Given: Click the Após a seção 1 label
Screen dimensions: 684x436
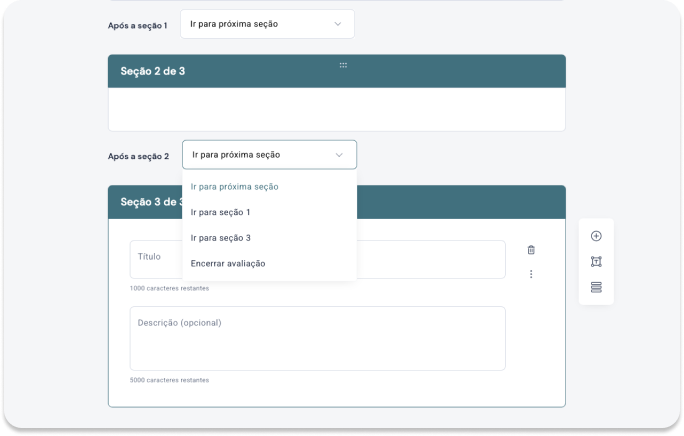Looking at the screenshot, I should pyautogui.click(x=137, y=24).
